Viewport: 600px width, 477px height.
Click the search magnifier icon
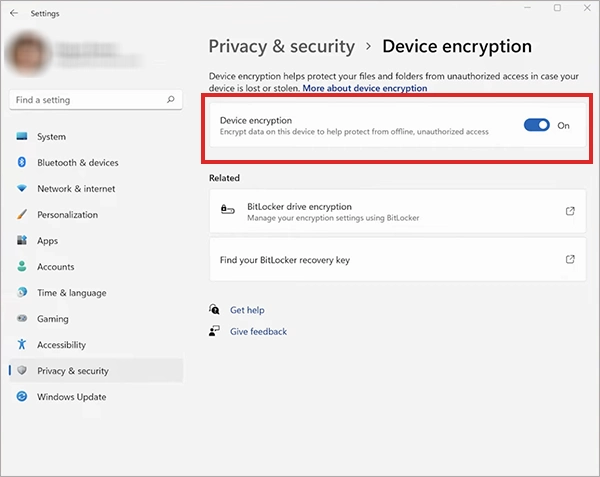pos(171,99)
